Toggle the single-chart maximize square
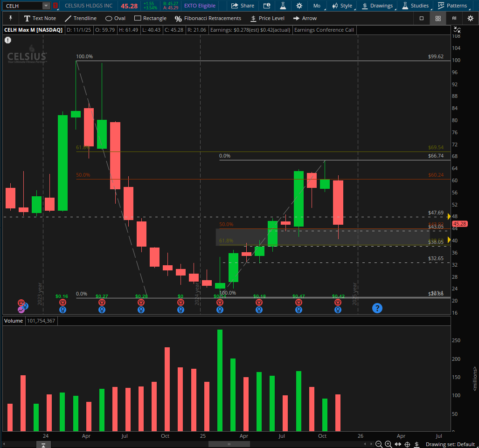Screen dimensions: 479x448 click(421, 18)
